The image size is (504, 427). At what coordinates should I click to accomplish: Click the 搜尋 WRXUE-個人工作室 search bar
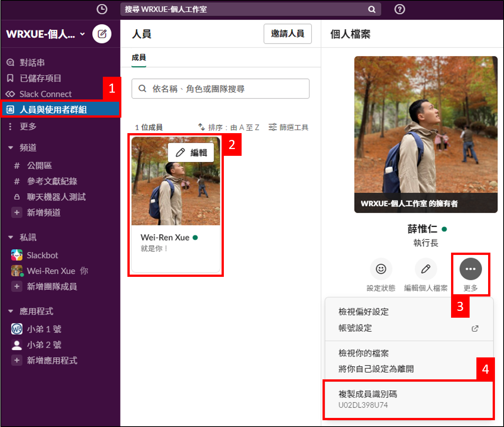coord(251,9)
